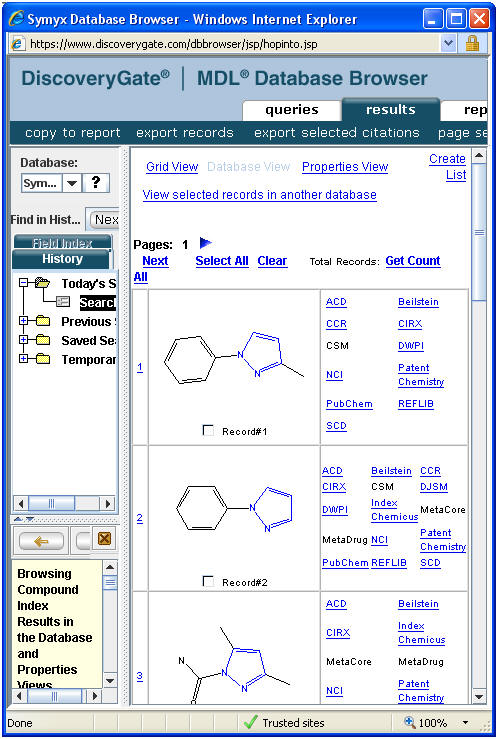
Task: Open the History tab
Action: [x=62, y=259]
